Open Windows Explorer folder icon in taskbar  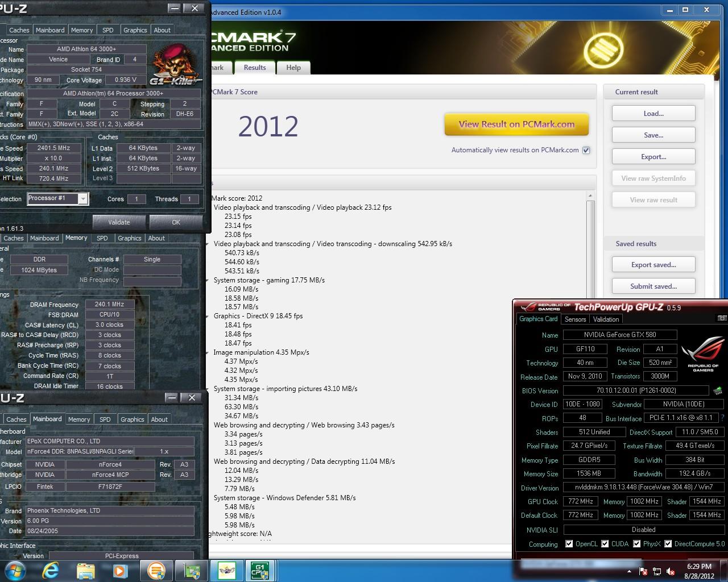(85, 571)
